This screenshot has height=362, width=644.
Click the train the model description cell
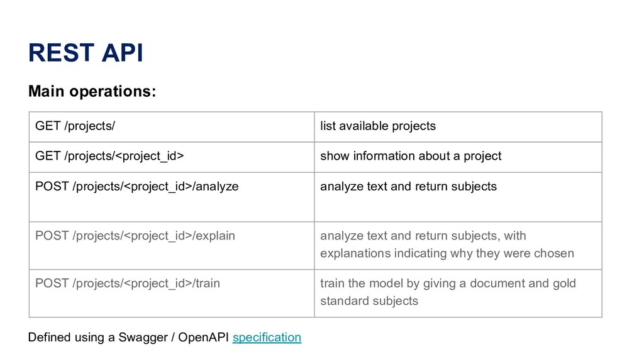[448, 292]
